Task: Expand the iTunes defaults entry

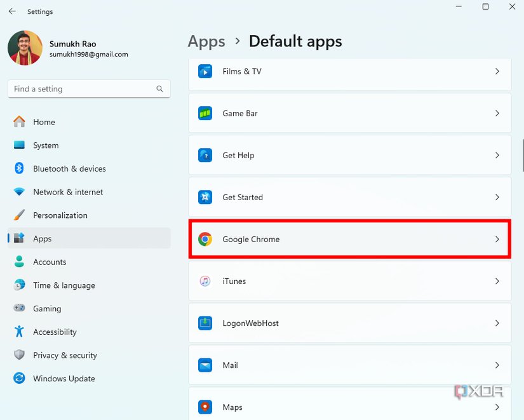Action: (497, 281)
